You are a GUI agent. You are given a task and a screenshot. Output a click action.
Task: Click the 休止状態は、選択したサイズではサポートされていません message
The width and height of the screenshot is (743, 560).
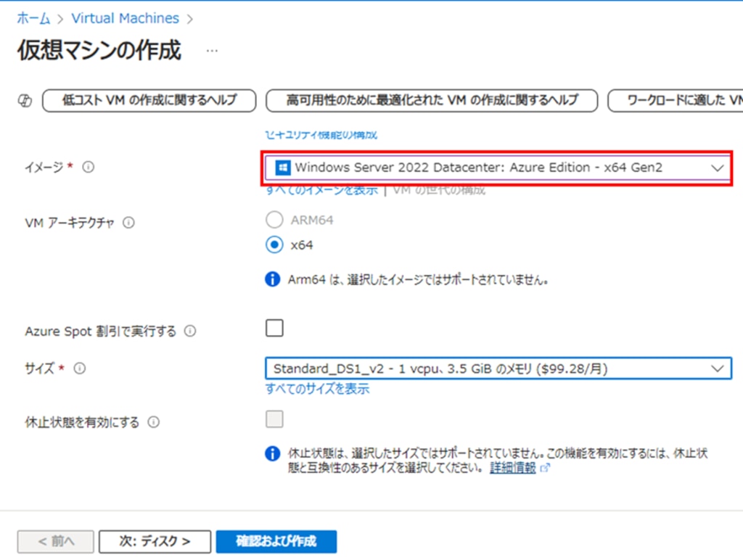(x=498, y=461)
